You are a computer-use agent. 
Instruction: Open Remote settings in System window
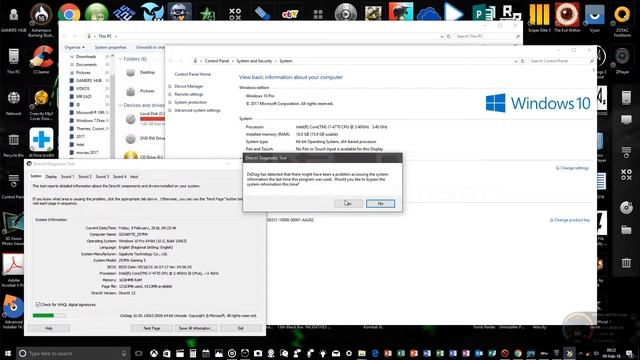(189, 94)
